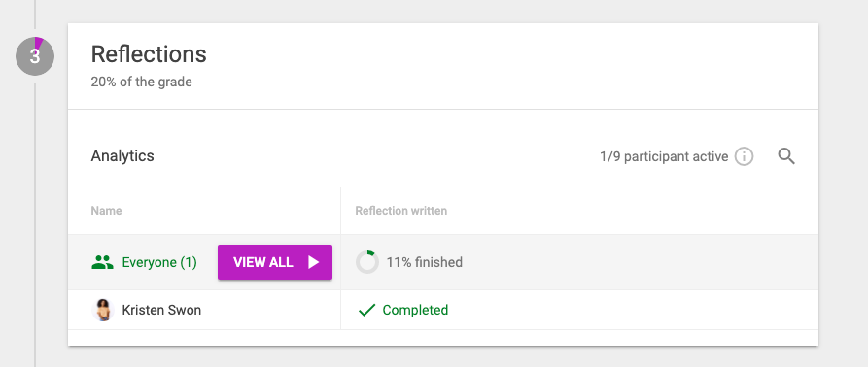This screenshot has height=367, width=868.
Task: Click the vertical step timeline line
Action: [35, 221]
